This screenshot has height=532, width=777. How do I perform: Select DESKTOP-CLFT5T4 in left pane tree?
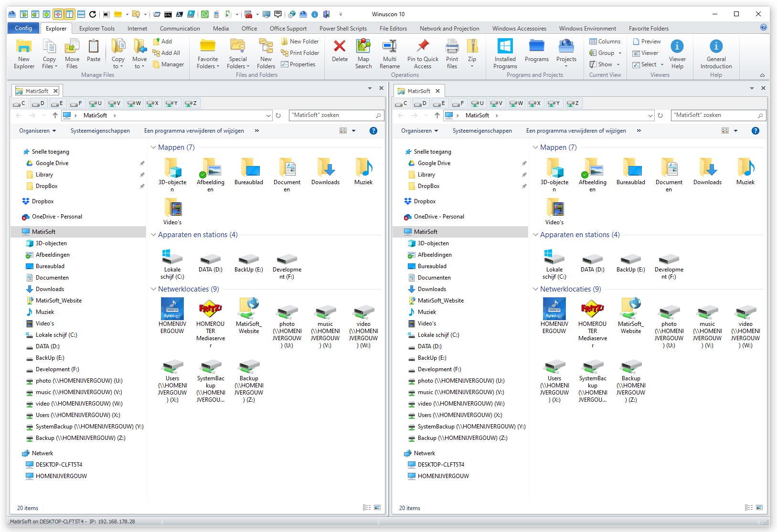pos(59,465)
